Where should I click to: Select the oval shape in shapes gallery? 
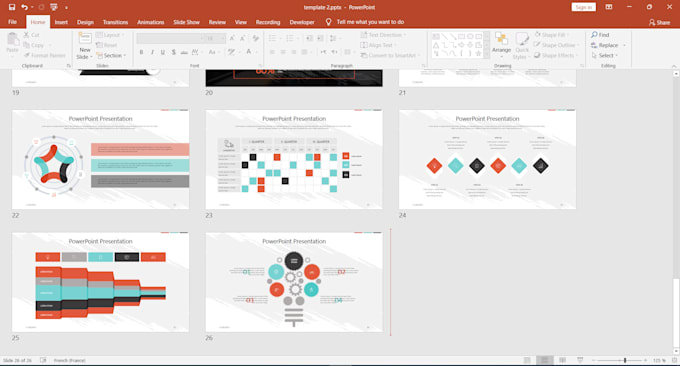click(470, 36)
